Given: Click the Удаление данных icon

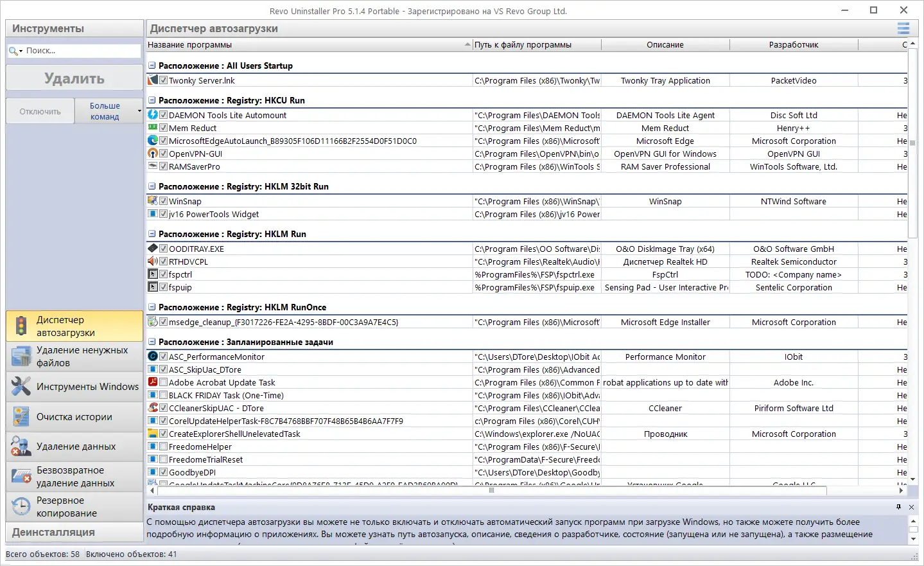Looking at the screenshot, I should tap(21, 447).
